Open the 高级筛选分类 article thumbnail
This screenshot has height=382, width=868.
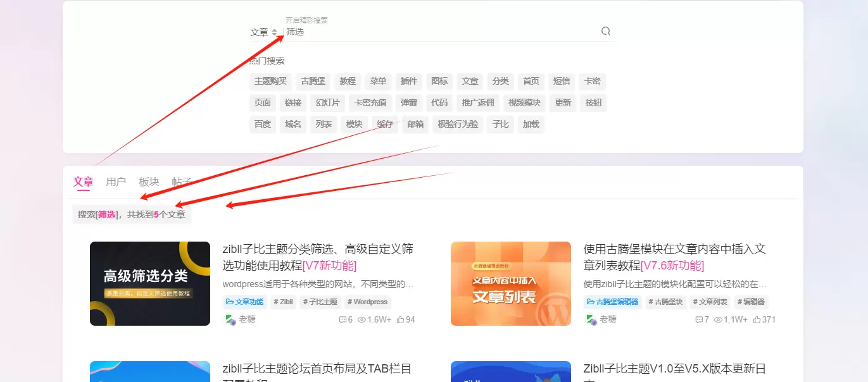(x=150, y=283)
